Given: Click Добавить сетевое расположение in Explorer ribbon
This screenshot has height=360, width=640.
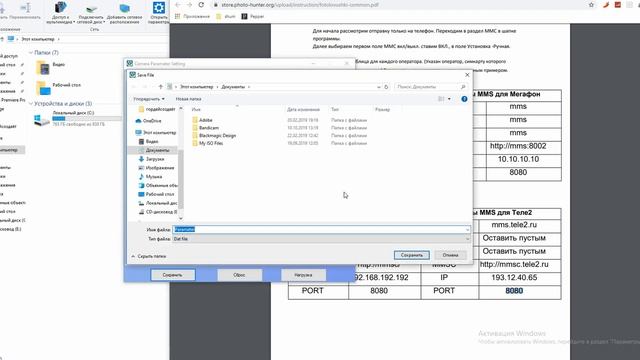Looking at the screenshot, I should click(x=124, y=13).
